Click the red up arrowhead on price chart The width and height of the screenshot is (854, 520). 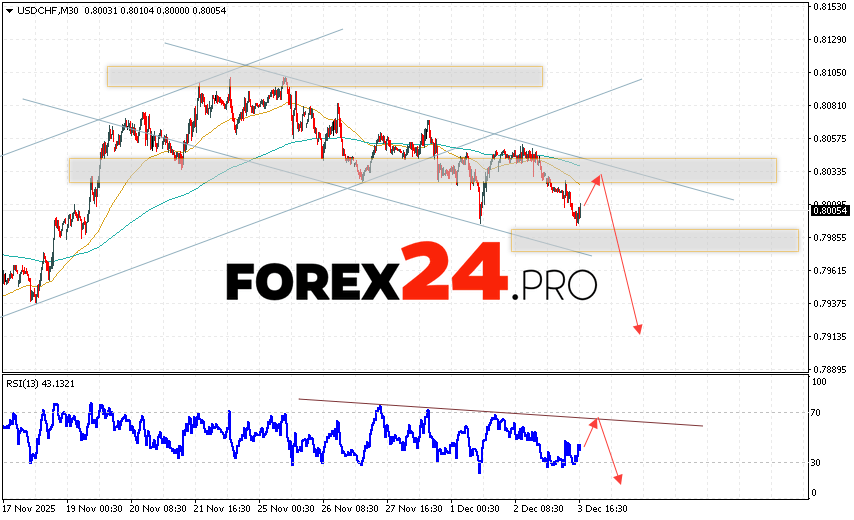tap(599, 178)
